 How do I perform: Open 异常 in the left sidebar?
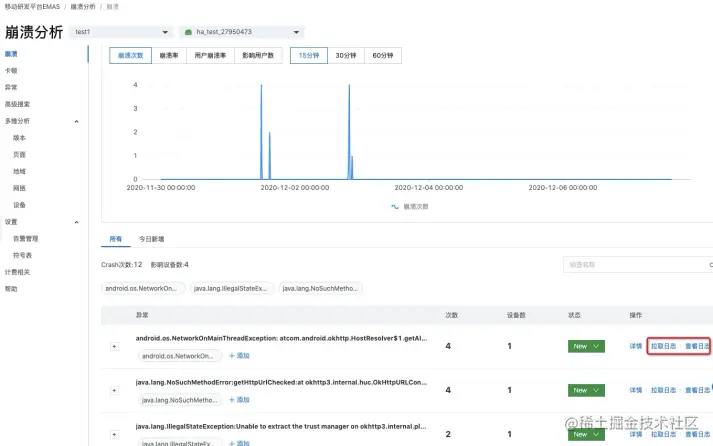[x=11, y=87]
